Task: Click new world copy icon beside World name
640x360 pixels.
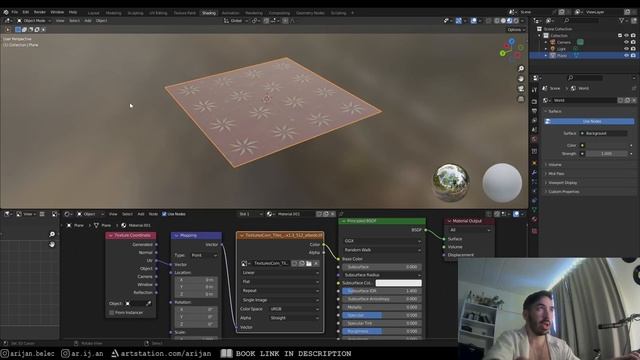Action: click(x=627, y=100)
